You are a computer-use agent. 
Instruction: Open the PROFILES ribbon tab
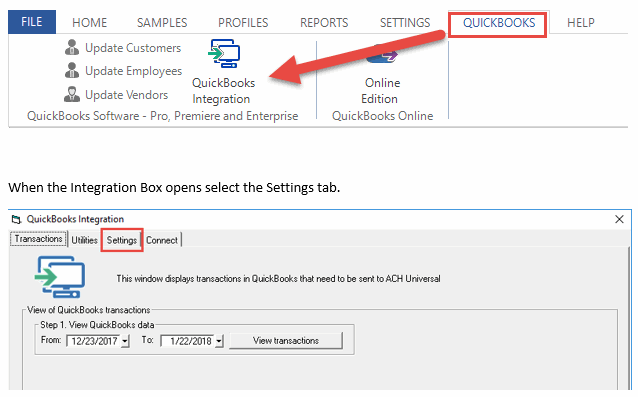[243, 23]
